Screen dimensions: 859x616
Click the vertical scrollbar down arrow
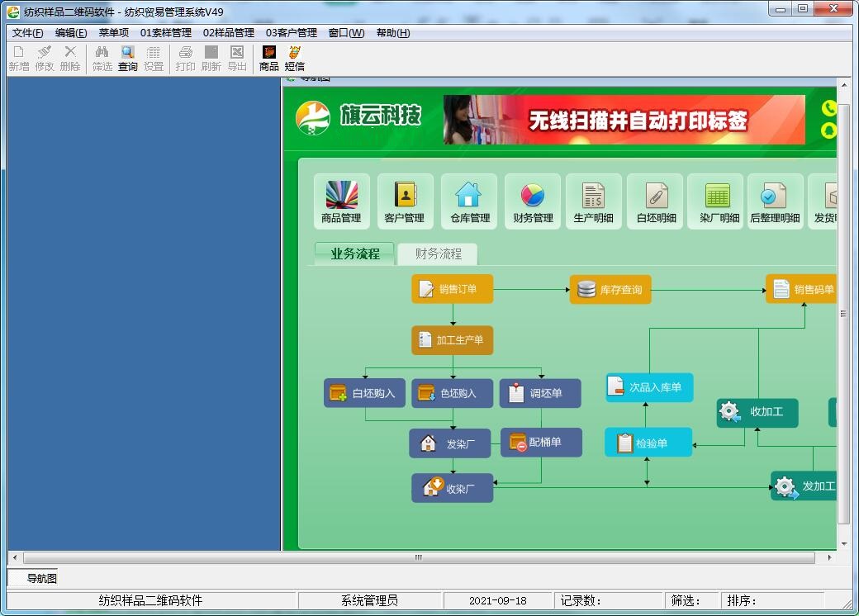coord(843,544)
